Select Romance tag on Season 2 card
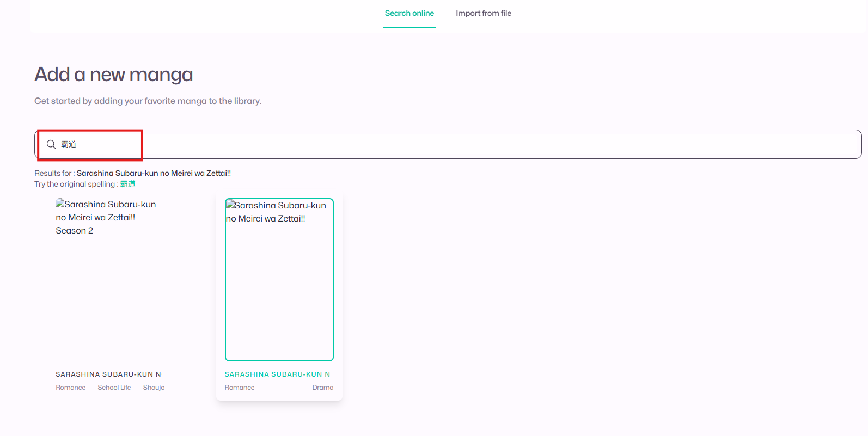Image resolution: width=868 pixels, height=436 pixels. pyautogui.click(x=71, y=388)
